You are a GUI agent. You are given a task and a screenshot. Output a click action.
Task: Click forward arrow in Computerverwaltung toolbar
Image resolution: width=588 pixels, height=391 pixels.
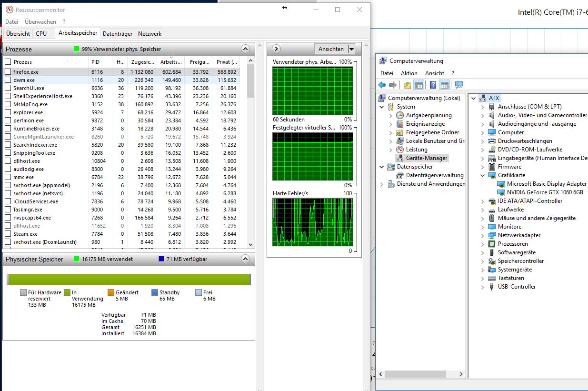click(393, 85)
